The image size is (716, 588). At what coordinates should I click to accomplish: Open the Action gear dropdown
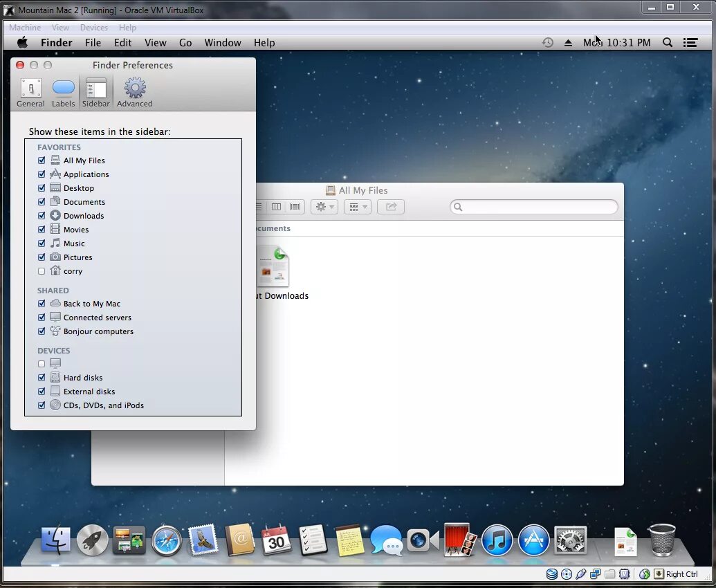[x=324, y=207]
